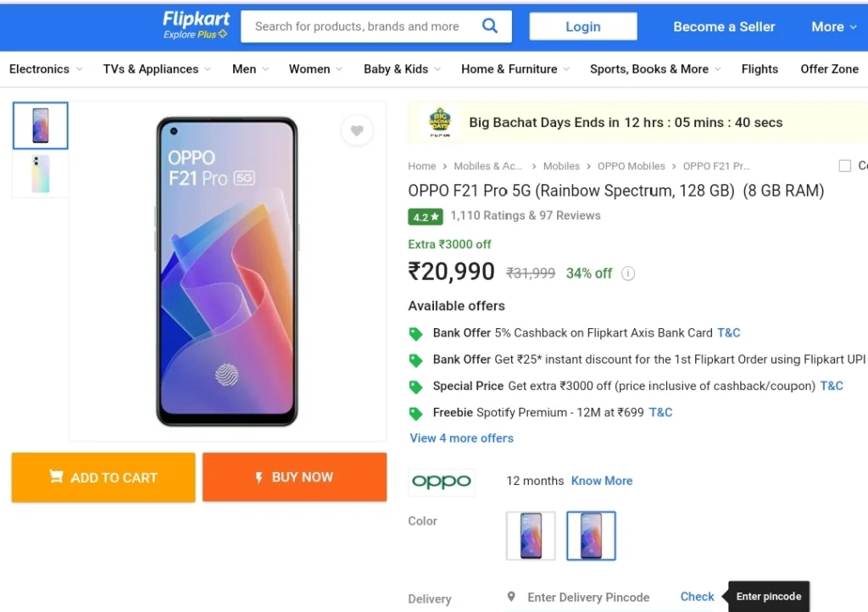Select the first color variant swatch

pos(531,536)
